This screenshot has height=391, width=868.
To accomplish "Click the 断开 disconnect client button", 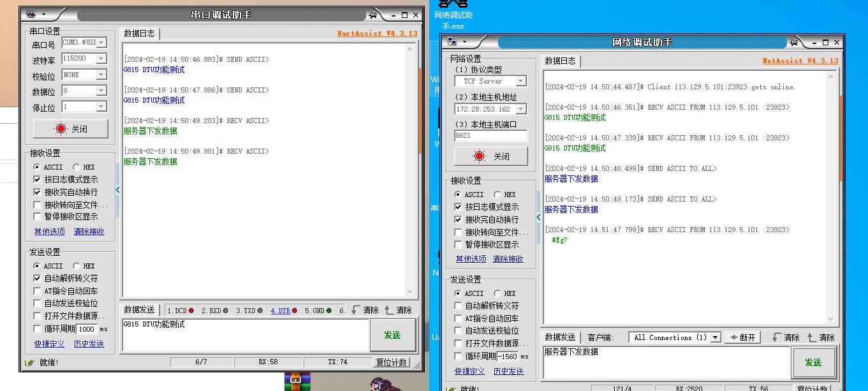I will tap(744, 337).
